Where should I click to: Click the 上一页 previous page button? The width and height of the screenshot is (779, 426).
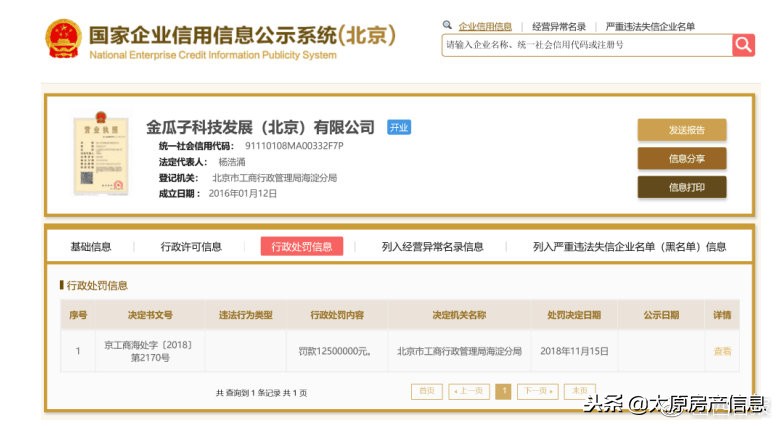[469, 391]
